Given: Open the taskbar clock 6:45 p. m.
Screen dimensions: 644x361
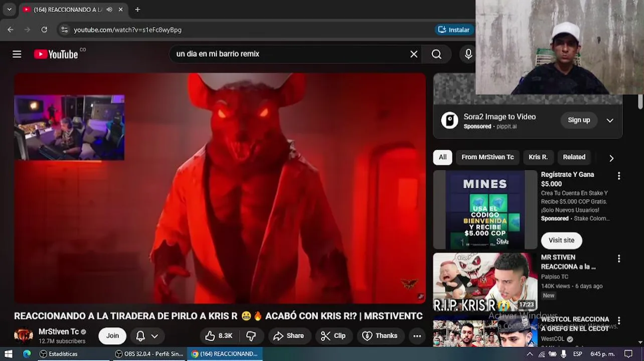Looking at the screenshot, I should (602, 354).
